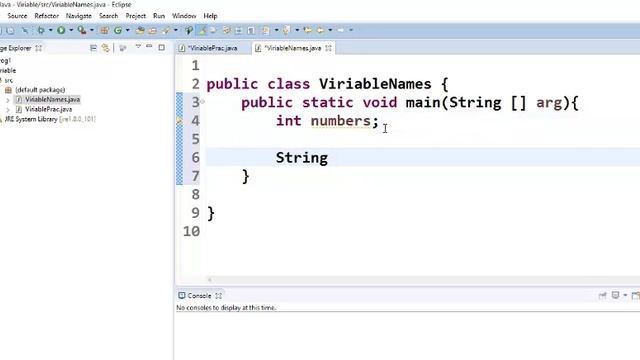Click the Run Last Tool (external tools) icon

(82, 30)
